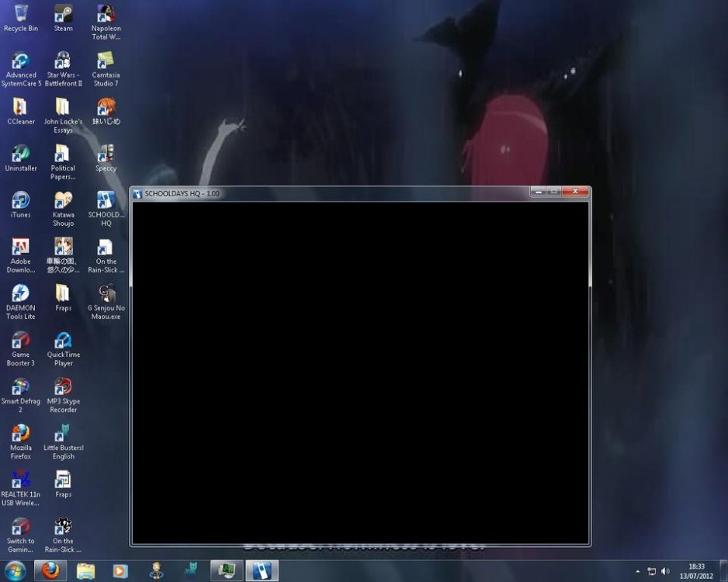
Task: Run Speccy system information tool
Action: click(106, 155)
